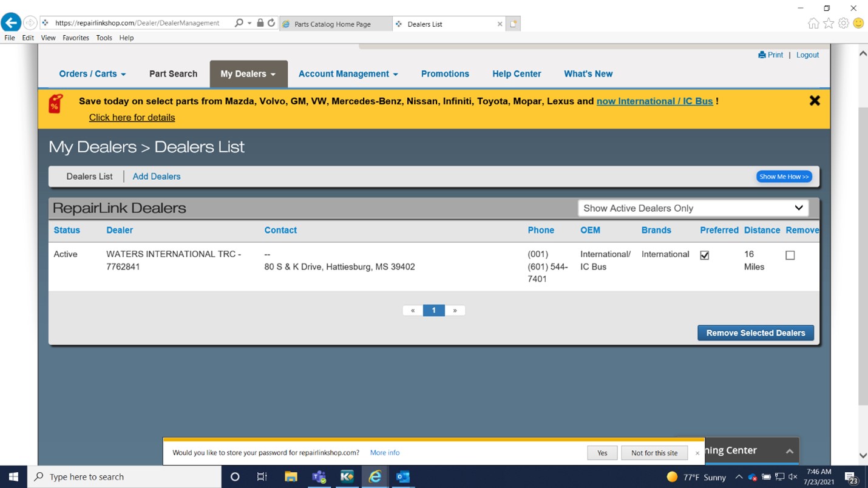Click the smiley feedback icon
This screenshot has height=488, width=868.
pos(858,23)
